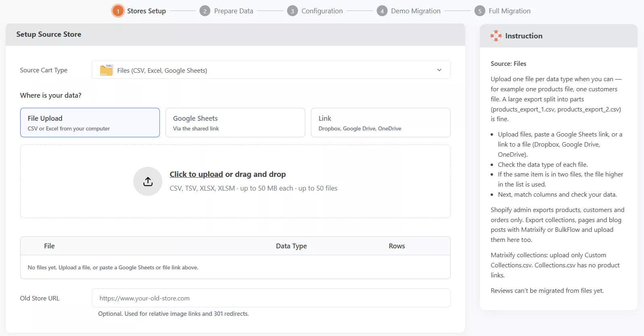
Task: Click the 'Old Store URL' field label
Action: pyautogui.click(x=40, y=298)
